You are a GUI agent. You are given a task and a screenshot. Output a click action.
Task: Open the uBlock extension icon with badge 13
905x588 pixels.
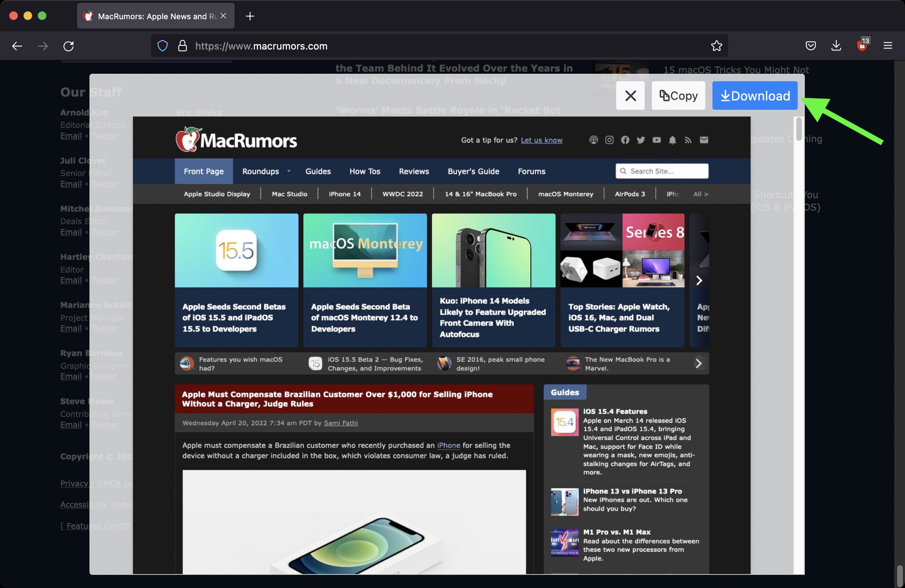click(862, 45)
